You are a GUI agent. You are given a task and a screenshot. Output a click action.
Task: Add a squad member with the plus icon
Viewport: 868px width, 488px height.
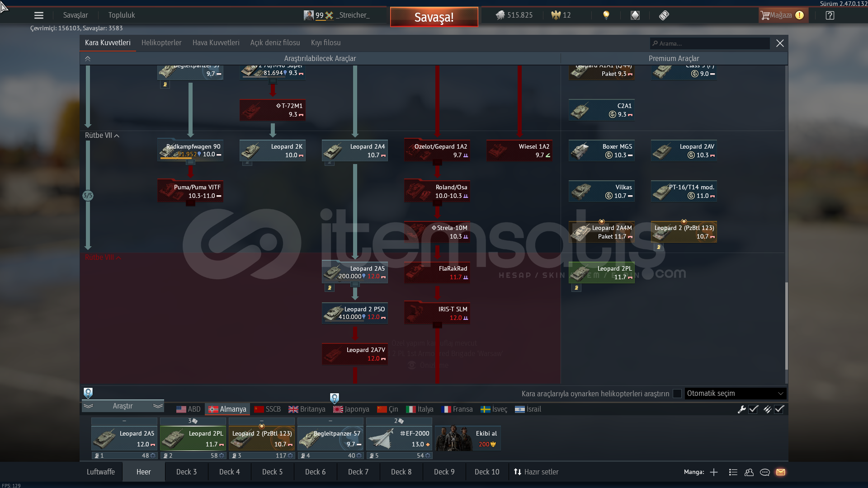tap(714, 472)
